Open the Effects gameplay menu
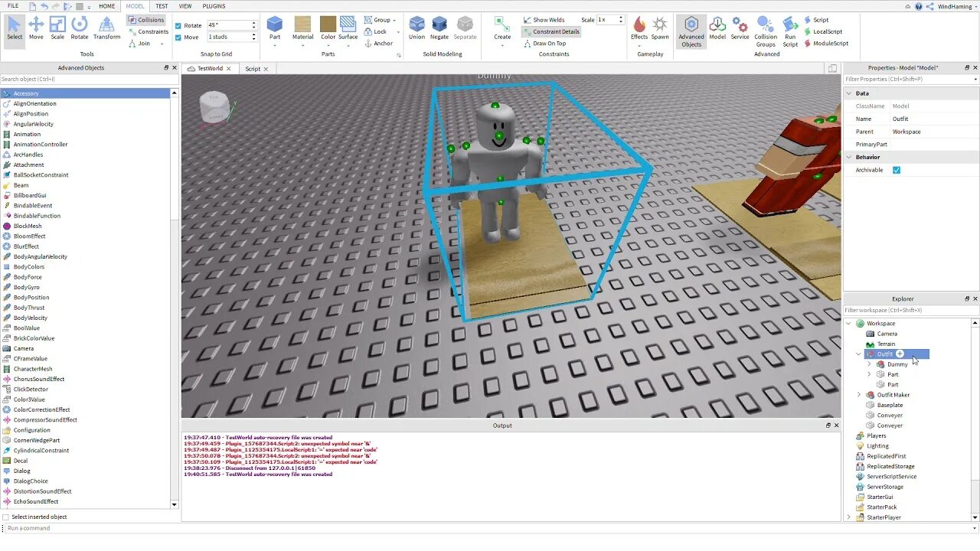This screenshot has height=551, width=980. tap(639, 28)
